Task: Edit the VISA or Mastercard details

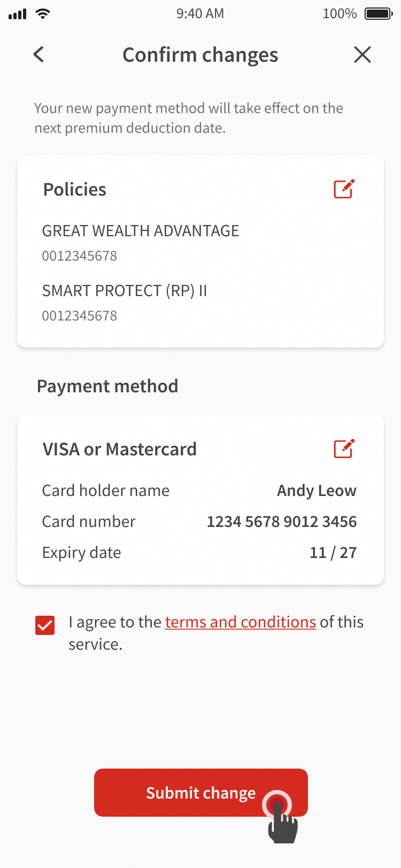Action: (344, 449)
